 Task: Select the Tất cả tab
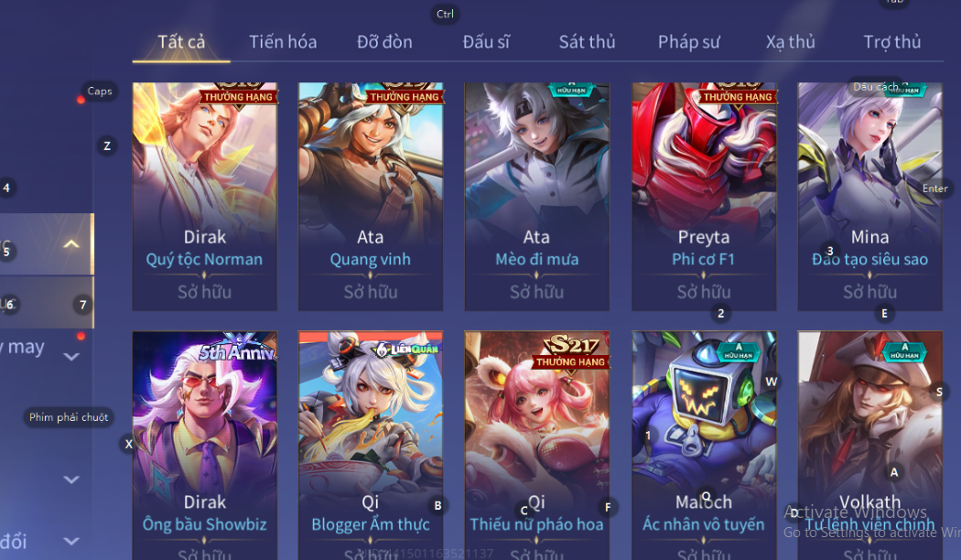coord(181,42)
